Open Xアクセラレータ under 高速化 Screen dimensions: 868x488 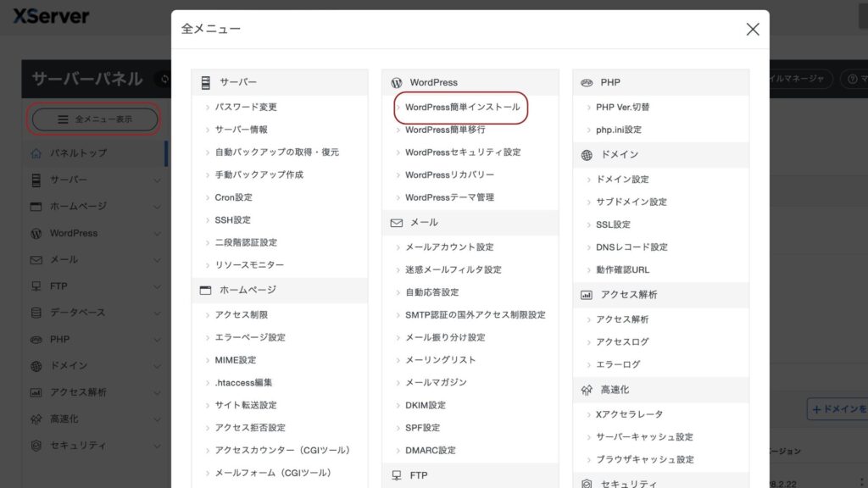click(630, 414)
